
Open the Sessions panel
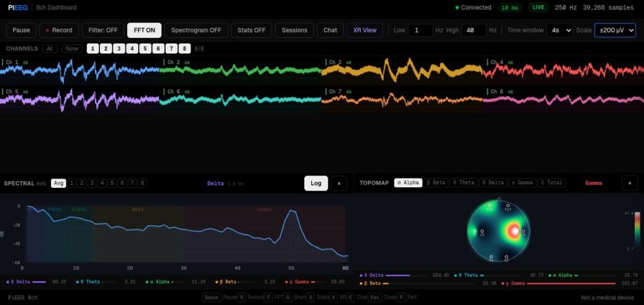294,30
